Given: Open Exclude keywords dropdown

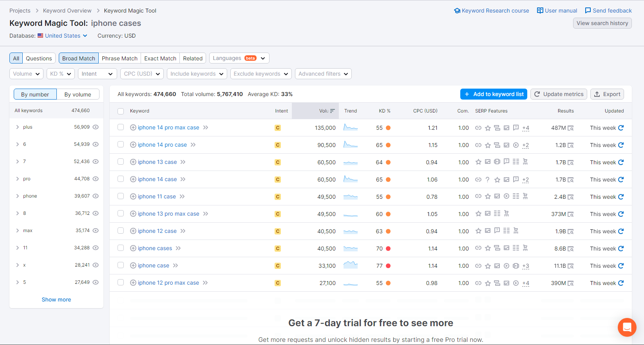Looking at the screenshot, I should pos(261,74).
